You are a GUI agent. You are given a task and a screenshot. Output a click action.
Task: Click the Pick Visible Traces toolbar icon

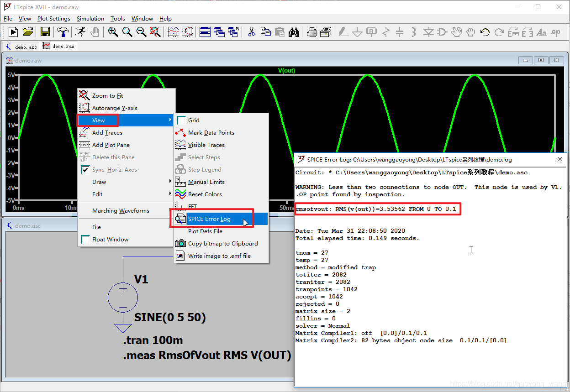coord(173,32)
